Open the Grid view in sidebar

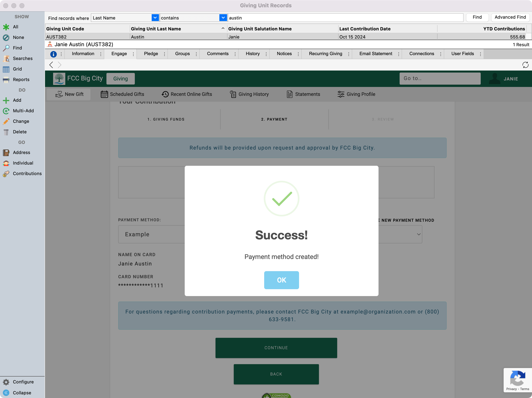click(x=17, y=69)
